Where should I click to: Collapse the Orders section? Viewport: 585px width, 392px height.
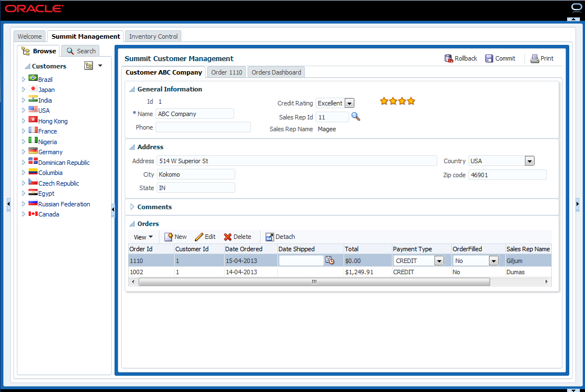(132, 224)
